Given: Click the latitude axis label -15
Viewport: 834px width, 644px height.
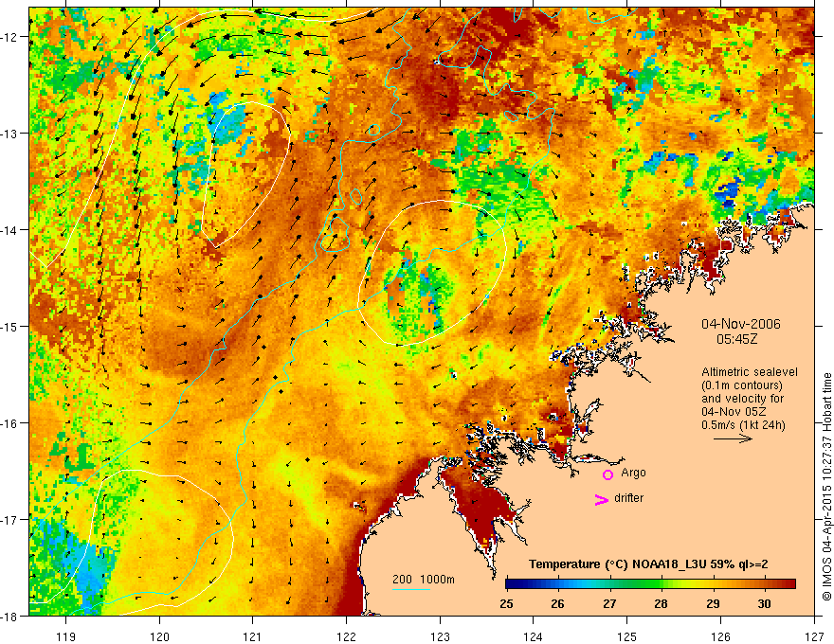Looking at the screenshot, I should (x=9, y=326).
